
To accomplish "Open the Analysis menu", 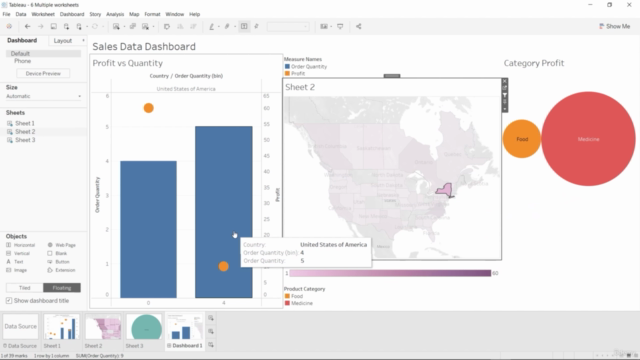I will (115, 14).
